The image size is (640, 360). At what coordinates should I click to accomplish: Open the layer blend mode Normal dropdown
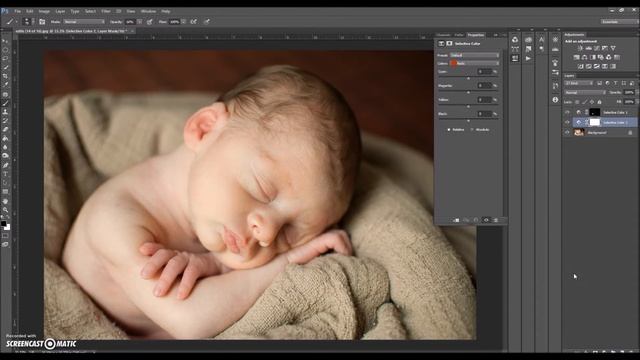coord(584,93)
